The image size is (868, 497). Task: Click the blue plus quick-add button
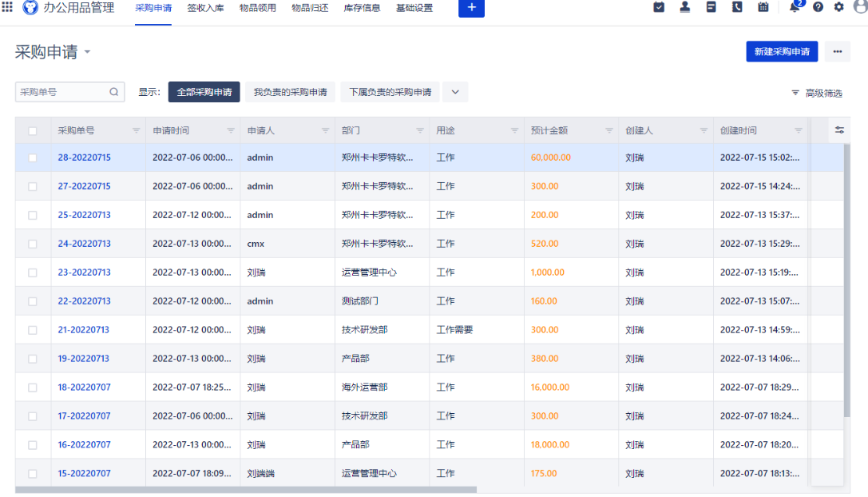(x=471, y=8)
